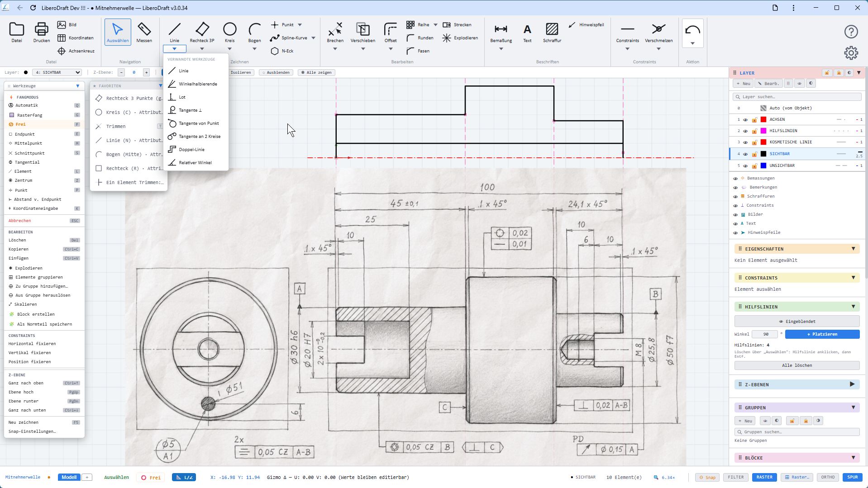Toggle lock on KOSMETISCHE LINIE layer
Screen dimensions: 868x488
(x=754, y=142)
